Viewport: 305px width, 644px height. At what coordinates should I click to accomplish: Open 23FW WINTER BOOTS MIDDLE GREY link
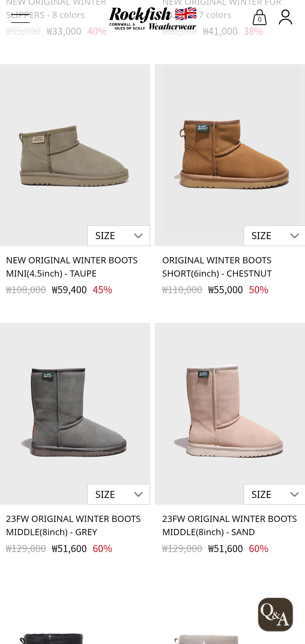(73, 525)
